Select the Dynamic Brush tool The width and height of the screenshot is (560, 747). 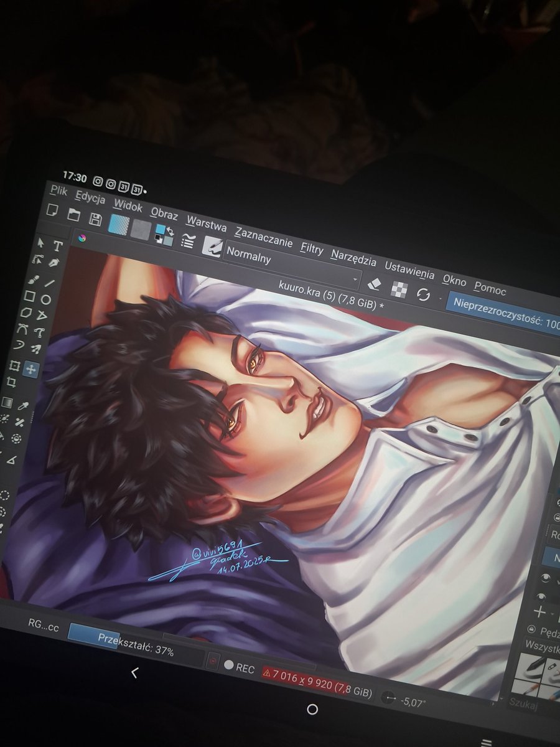tap(20, 345)
